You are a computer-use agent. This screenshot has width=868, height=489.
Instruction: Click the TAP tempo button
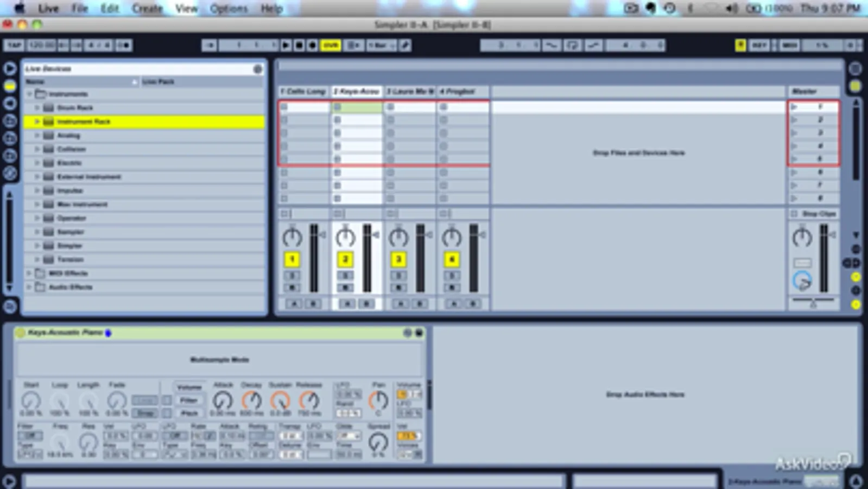coord(14,46)
